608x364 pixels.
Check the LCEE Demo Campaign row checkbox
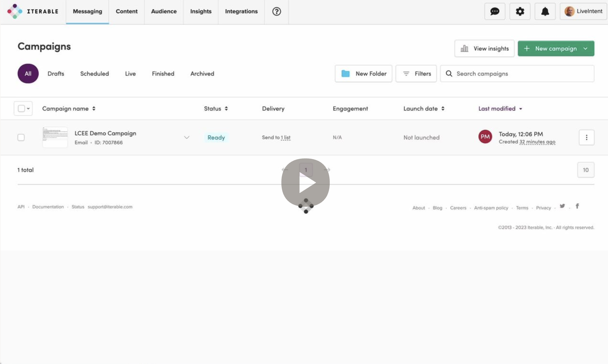21,137
